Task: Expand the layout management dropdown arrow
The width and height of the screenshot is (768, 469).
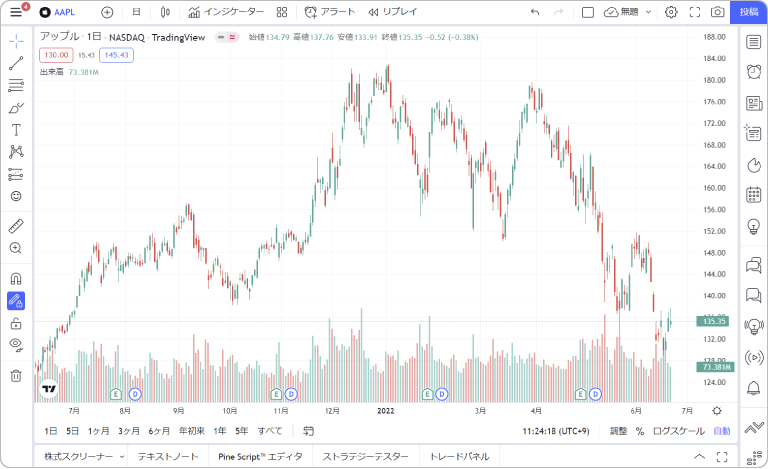Action: pos(648,12)
